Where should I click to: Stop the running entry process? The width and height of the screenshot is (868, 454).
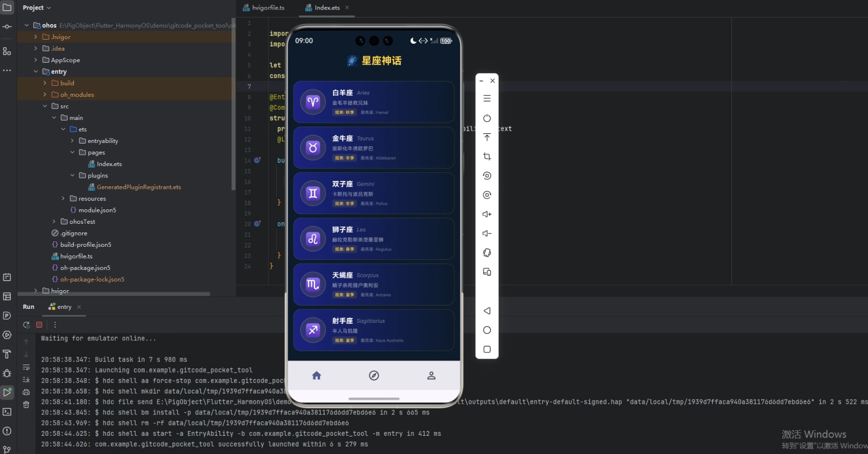tap(39, 325)
